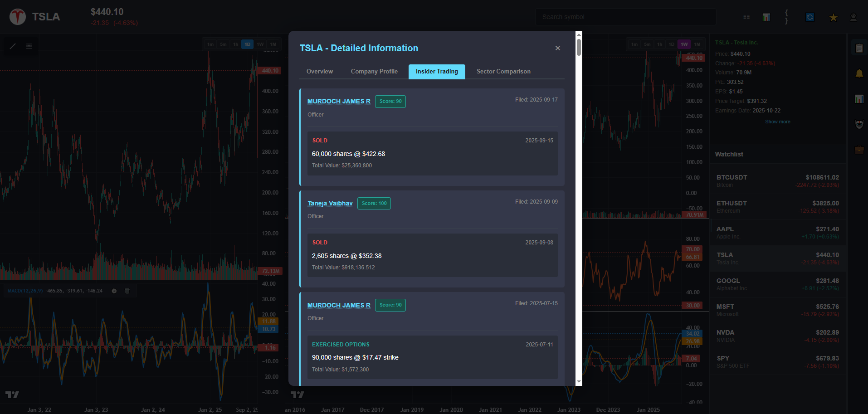This screenshot has width=868, height=414.
Task: Select ETHUSDT in the watchlist
Action: [x=777, y=207]
